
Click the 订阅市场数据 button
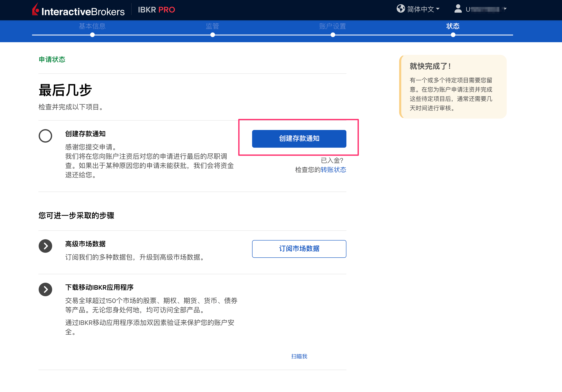(x=299, y=249)
